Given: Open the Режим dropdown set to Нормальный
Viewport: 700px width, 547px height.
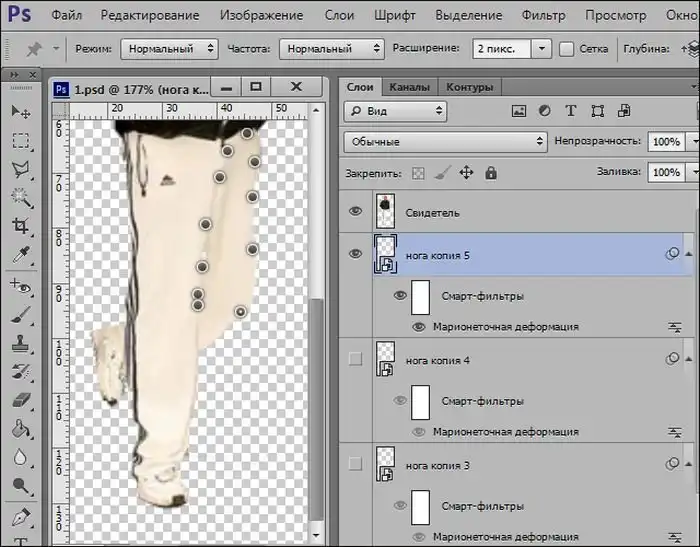Looking at the screenshot, I should pyautogui.click(x=169, y=48).
